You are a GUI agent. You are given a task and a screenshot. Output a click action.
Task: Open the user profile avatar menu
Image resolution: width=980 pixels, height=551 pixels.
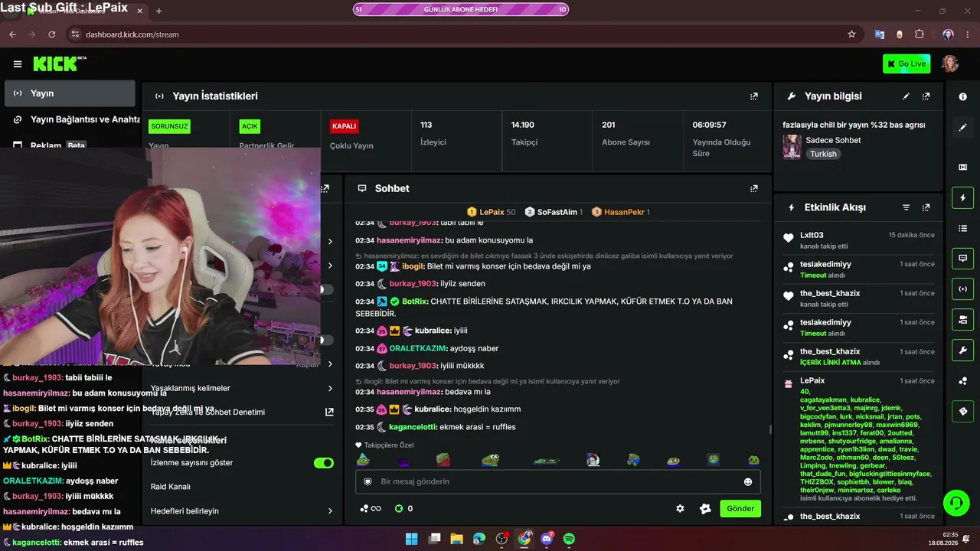coord(950,64)
